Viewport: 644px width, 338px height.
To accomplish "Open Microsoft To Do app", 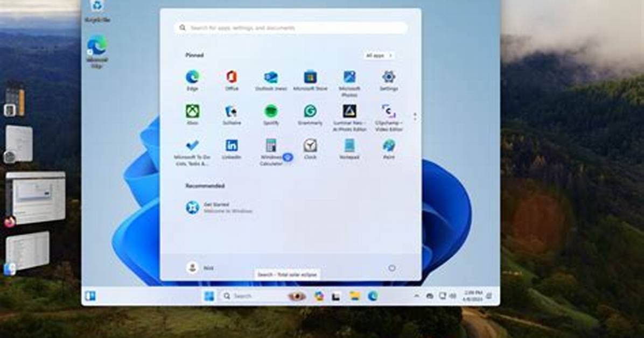I will pyautogui.click(x=192, y=152).
